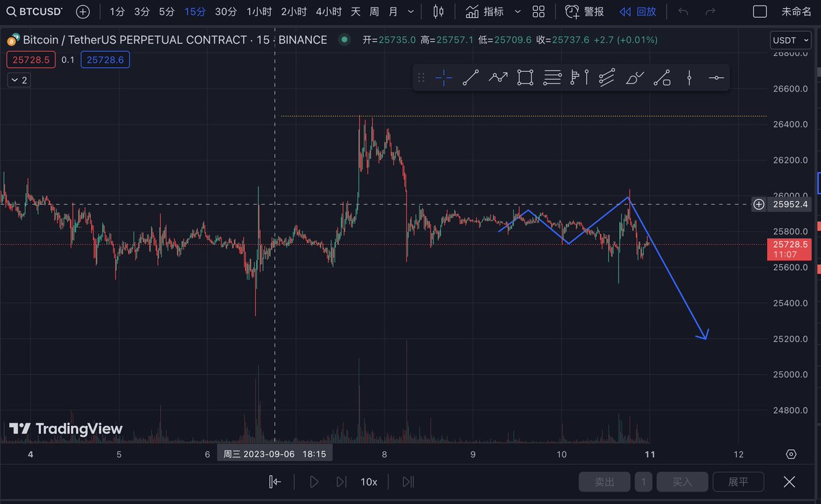821x504 pixels.
Task: Click the 卖出 sell button
Action: point(604,482)
